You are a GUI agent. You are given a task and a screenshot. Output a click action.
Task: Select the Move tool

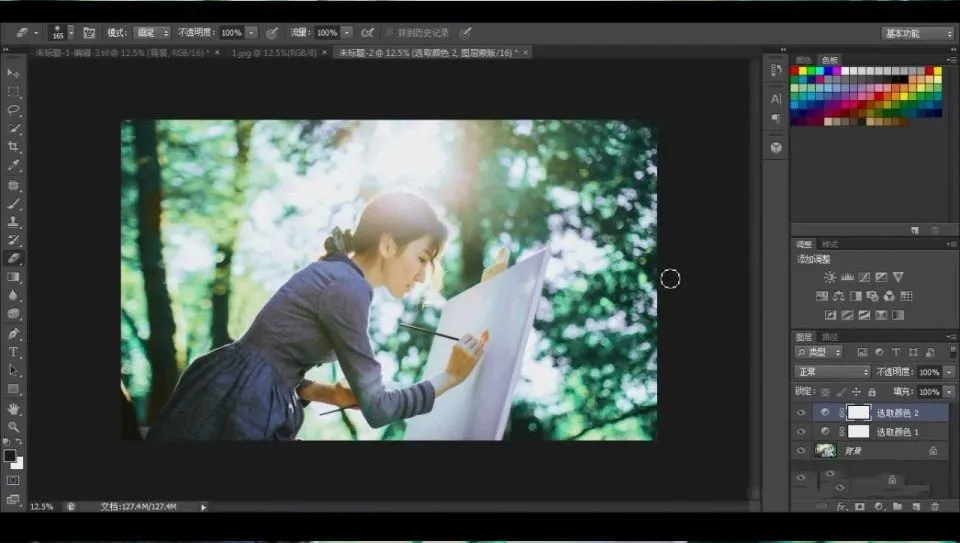pos(13,73)
